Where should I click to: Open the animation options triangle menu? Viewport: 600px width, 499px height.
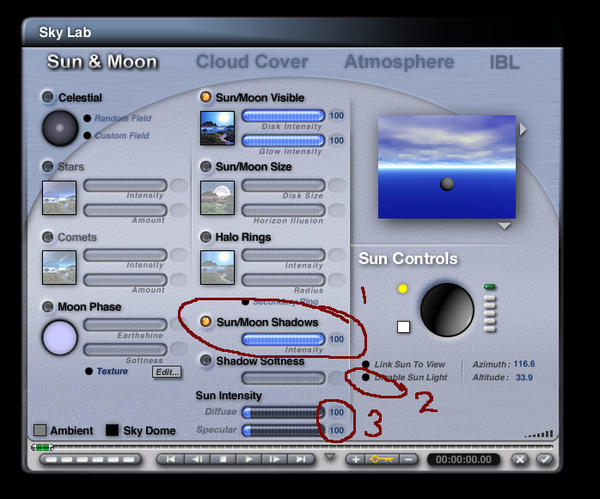330,457
